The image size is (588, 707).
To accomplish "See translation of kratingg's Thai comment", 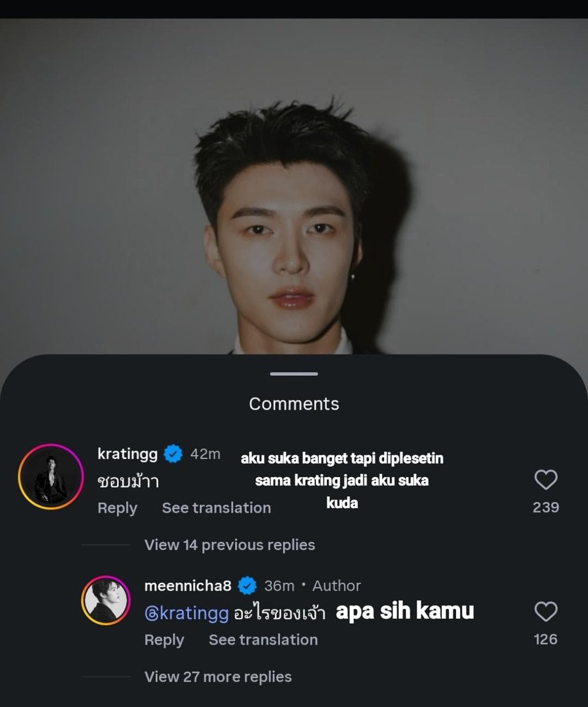I will point(216,508).
